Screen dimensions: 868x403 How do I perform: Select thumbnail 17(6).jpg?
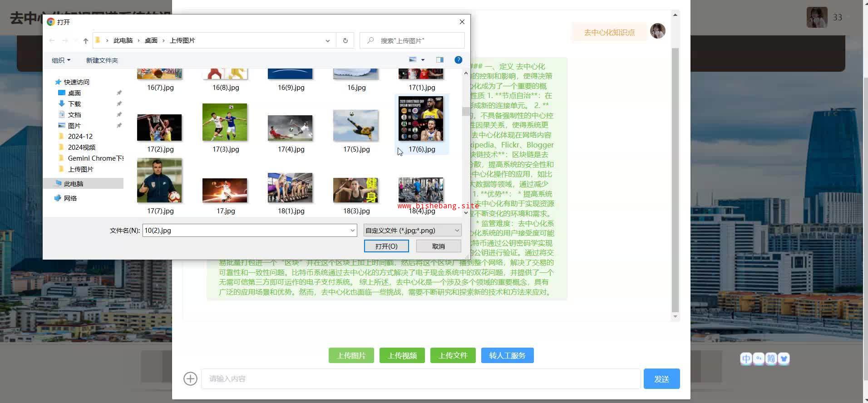click(421, 119)
